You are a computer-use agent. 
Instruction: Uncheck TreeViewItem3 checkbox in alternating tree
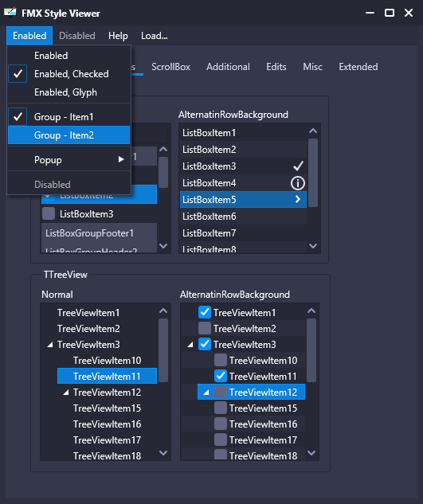(x=205, y=344)
